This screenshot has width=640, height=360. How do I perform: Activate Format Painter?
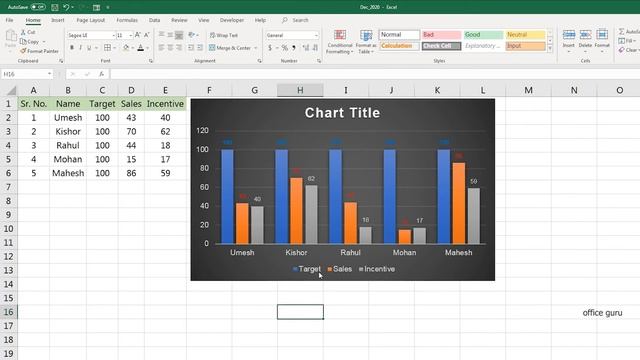[39, 51]
